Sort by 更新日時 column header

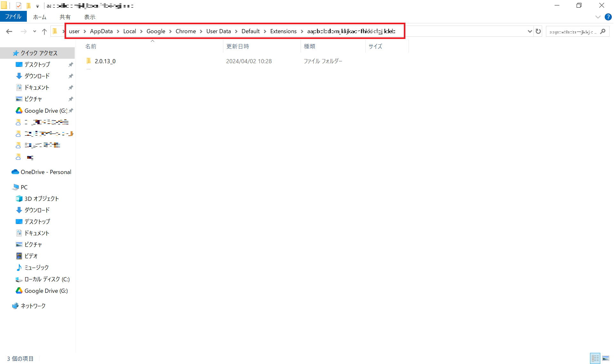[238, 47]
